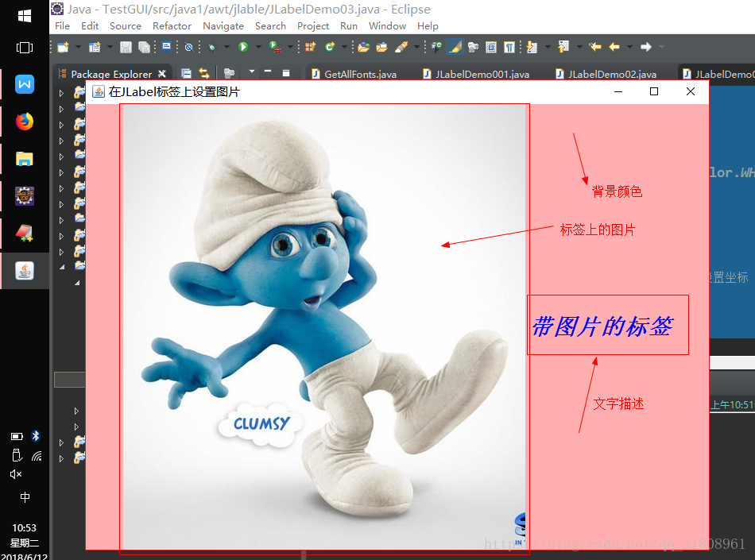The image size is (755, 560).
Task: Click the Save icon in Eclipse toolbar
Action: pos(126,47)
